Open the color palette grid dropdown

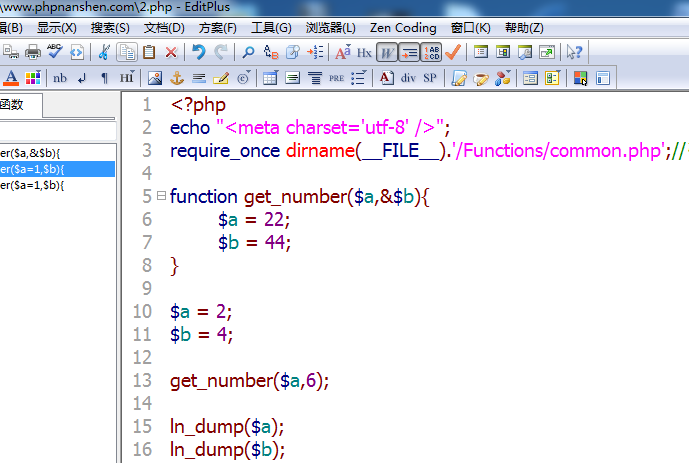pos(33,78)
